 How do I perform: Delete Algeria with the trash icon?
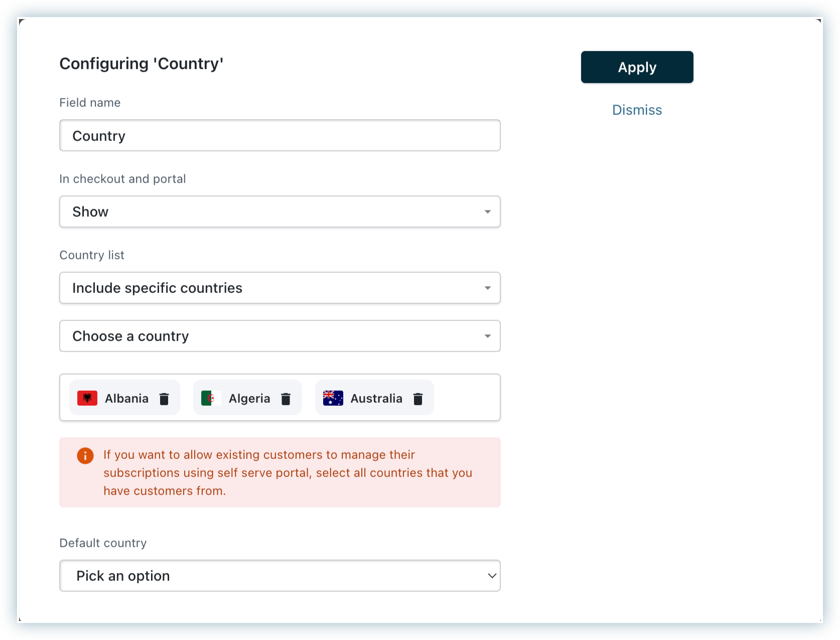click(x=286, y=399)
